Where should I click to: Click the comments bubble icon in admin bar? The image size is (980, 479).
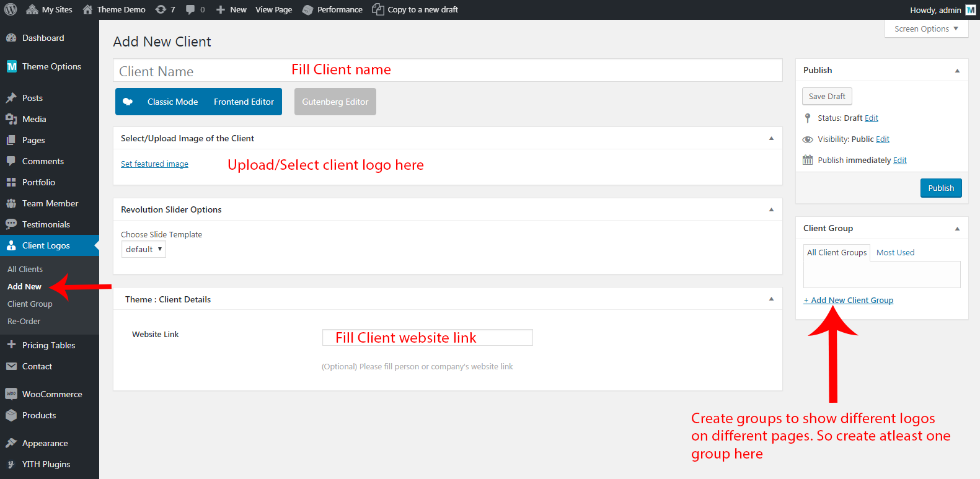pos(191,9)
